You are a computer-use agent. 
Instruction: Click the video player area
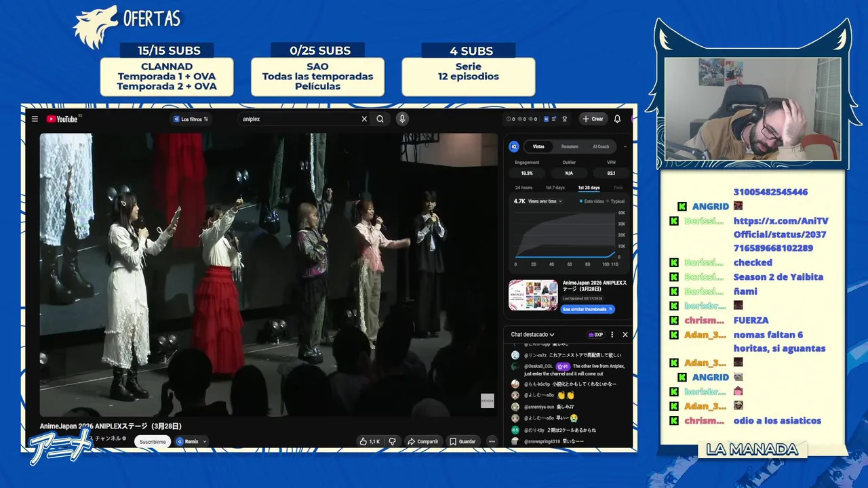coord(269,274)
